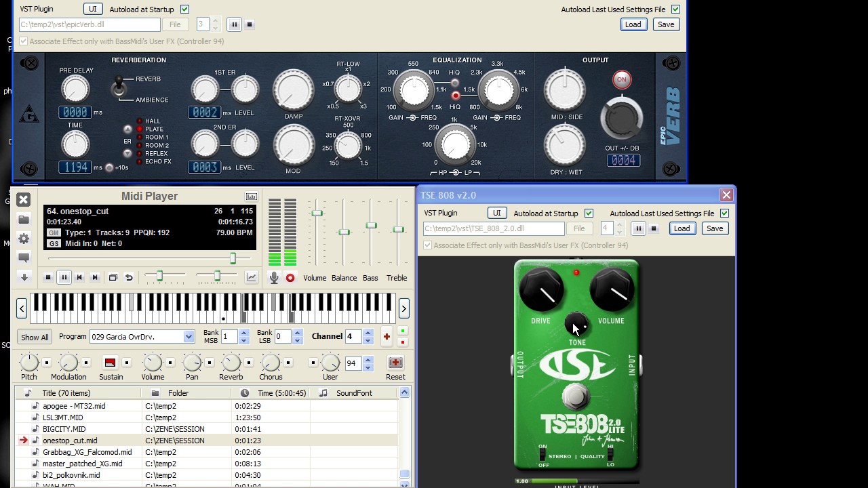This screenshot has height=488, width=868.
Task: Increase User controller value 94 with up arrow
Action: point(368,360)
